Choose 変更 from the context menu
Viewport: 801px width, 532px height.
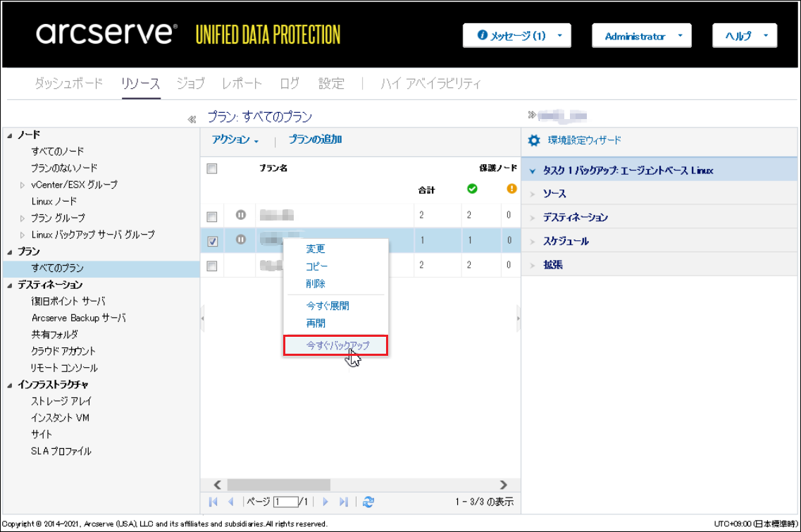(315, 249)
